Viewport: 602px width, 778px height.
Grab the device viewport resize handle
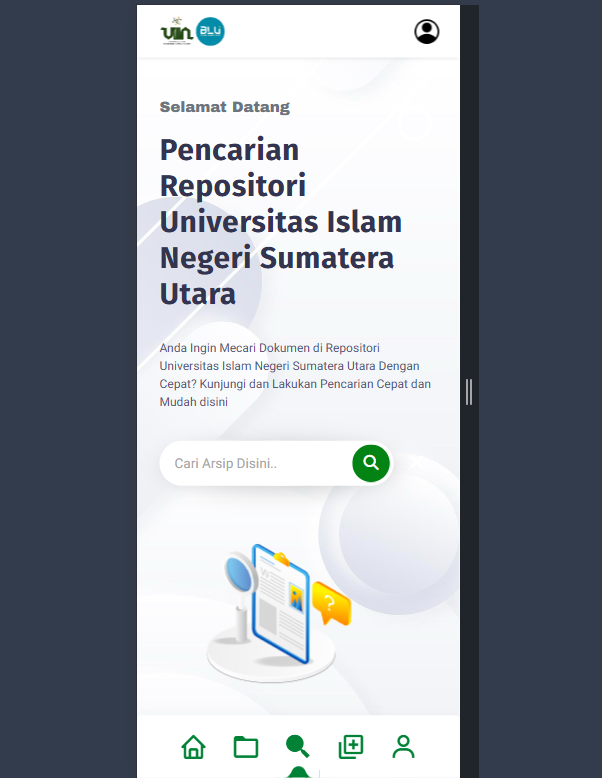point(469,392)
